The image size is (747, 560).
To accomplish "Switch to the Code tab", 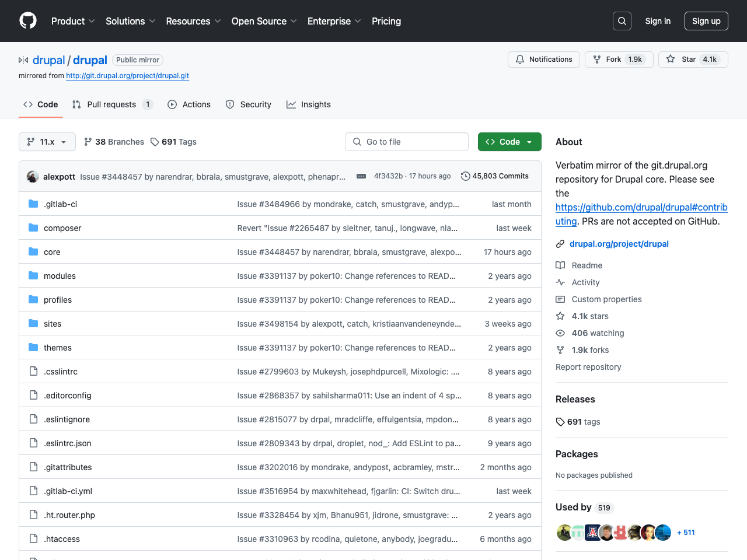I will (41, 104).
